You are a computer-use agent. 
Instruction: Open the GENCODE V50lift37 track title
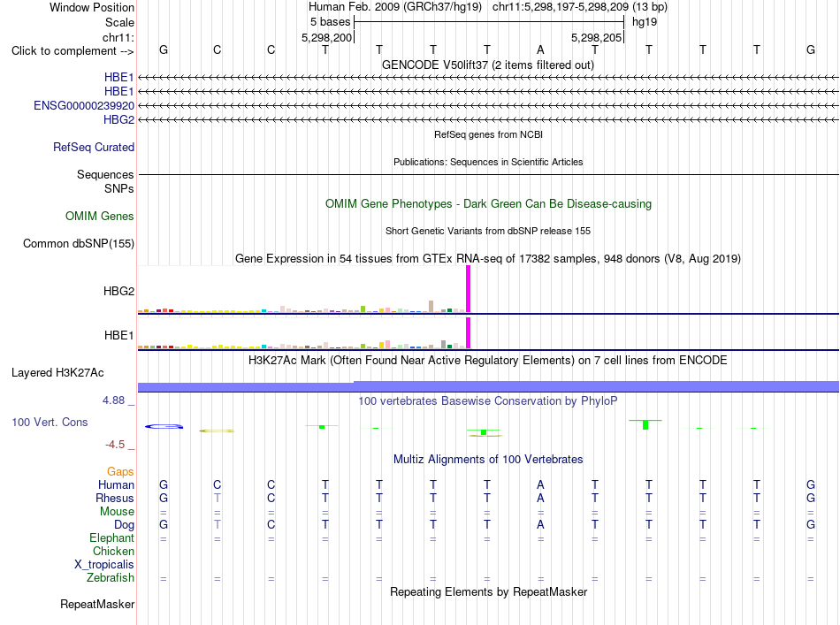point(488,65)
